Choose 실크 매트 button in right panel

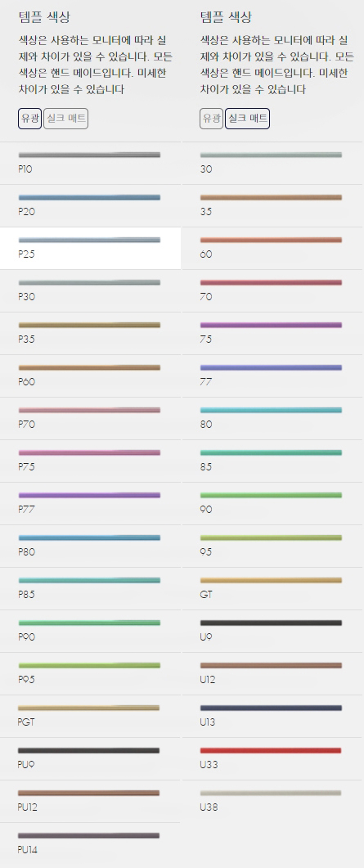coord(247,119)
